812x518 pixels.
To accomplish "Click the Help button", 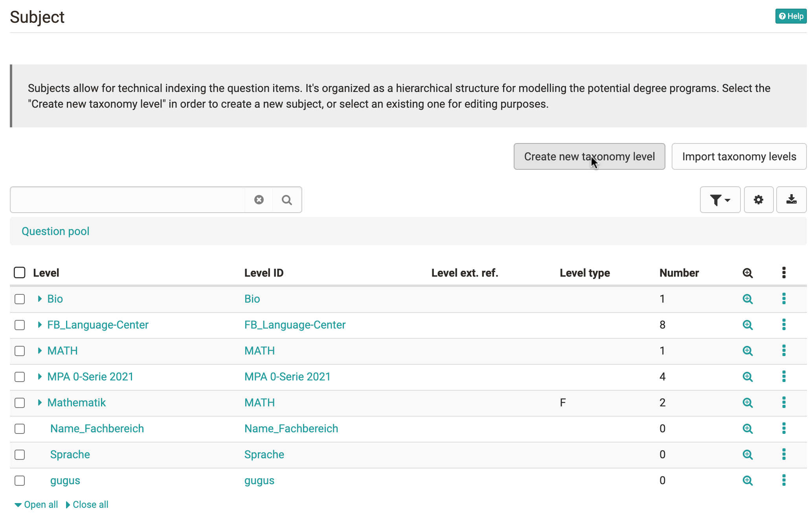I will 791,16.
